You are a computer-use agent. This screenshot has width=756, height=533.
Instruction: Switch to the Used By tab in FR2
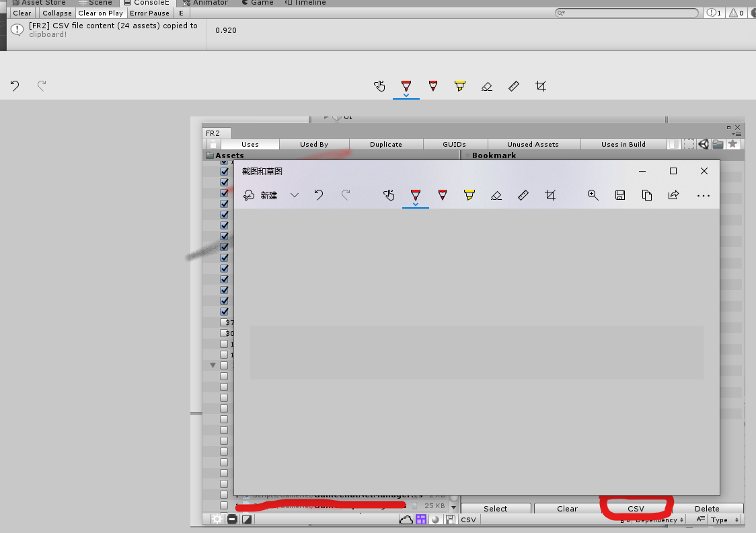(x=314, y=143)
